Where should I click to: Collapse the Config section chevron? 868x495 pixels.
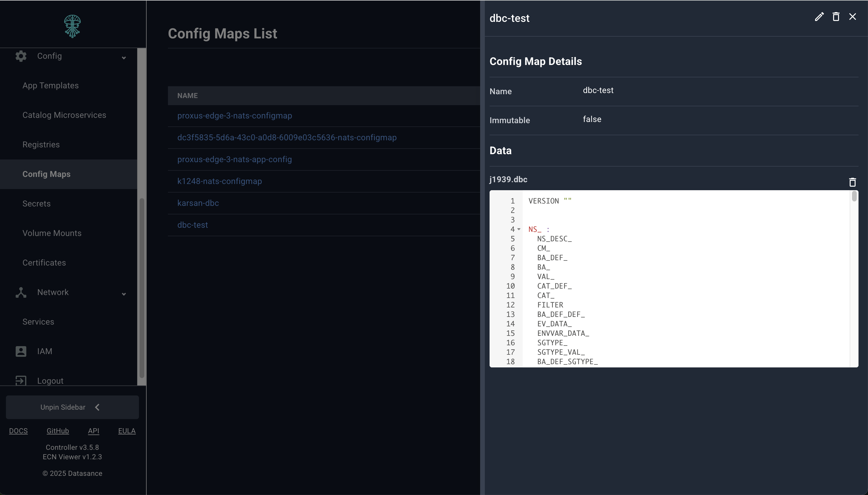[x=124, y=58]
